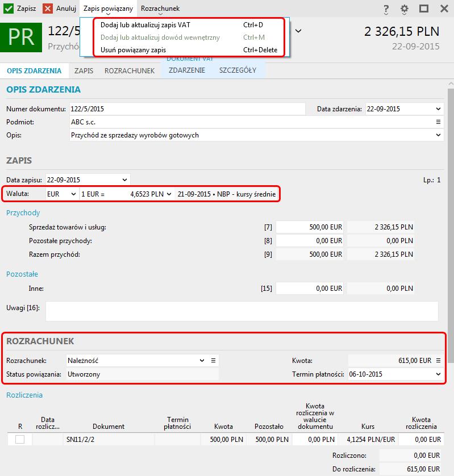Image resolution: width=454 pixels, height=476 pixels.
Task: Click the Rozliczono 0,00 EUR value
Action: point(411,456)
